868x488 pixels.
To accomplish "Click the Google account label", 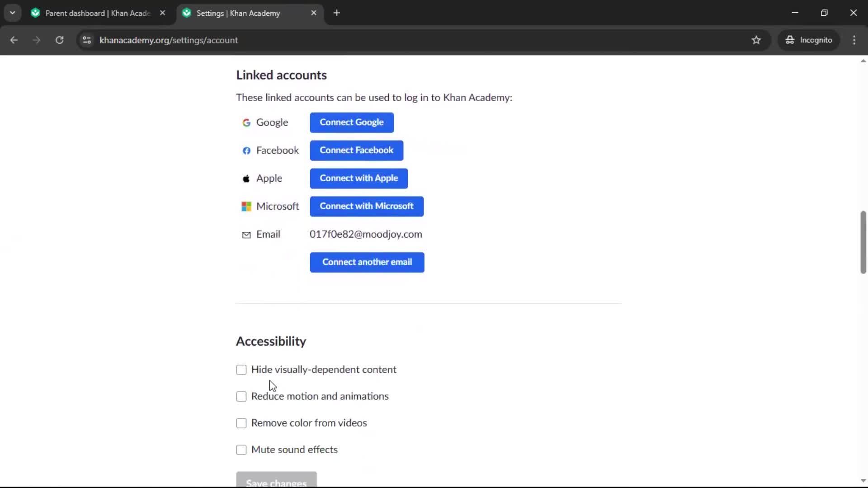I will tap(272, 123).
